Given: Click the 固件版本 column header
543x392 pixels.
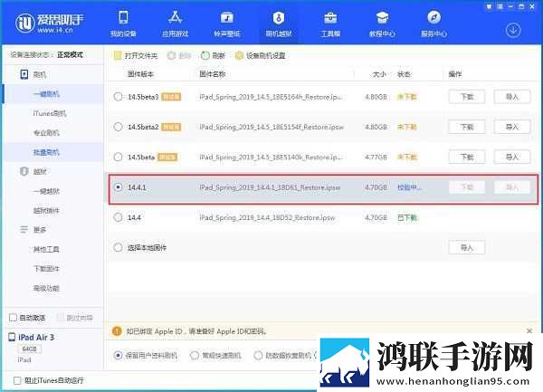Looking at the screenshot, I should [x=140, y=74].
